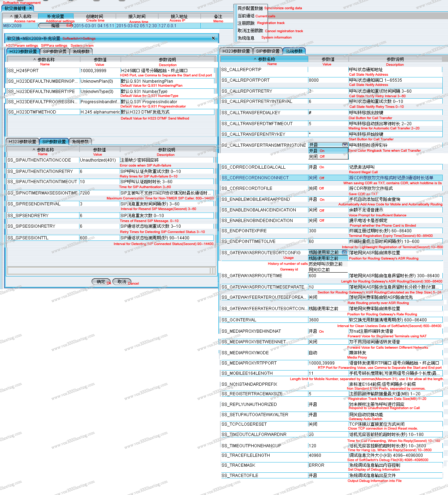Pick 关闭 in the ring tone dropdown list
448x495 pixels.
click(328, 157)
